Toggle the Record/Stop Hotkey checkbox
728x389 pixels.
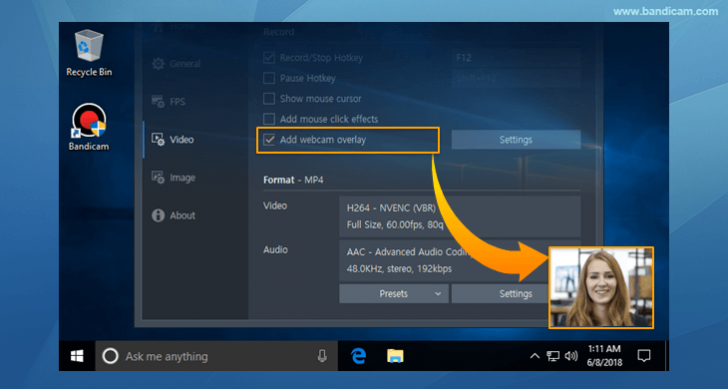pyautogui.click(x=269, y=58)
